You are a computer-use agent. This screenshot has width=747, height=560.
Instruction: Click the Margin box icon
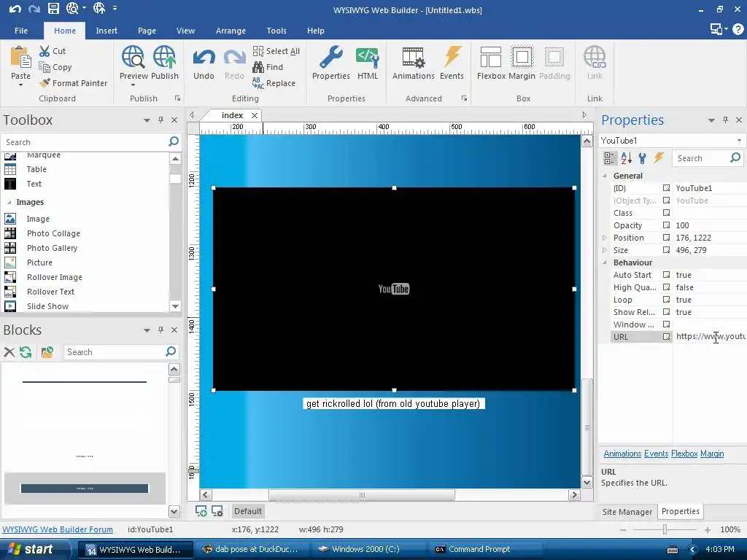[522, 57]
